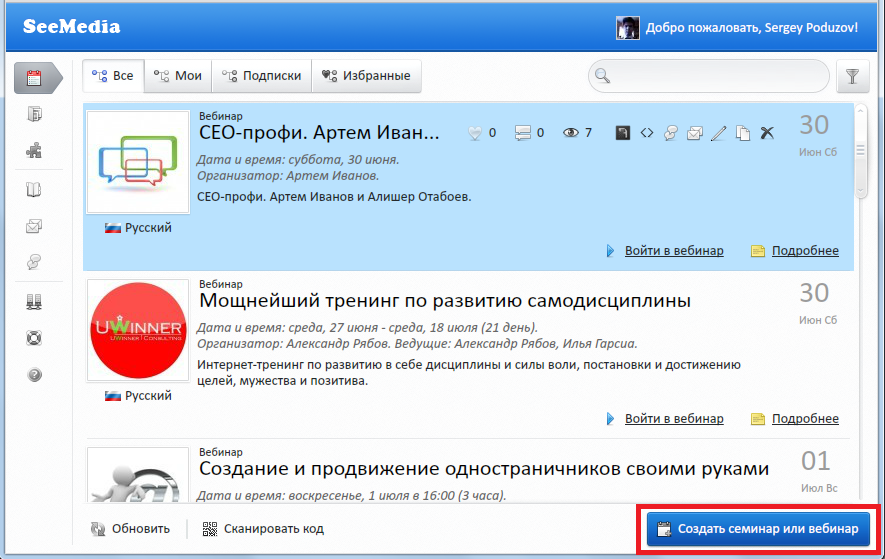This screenshot has height=559, width=885.
Task: Click title Мощнейший тренинг по развитию самодисциплины
Action: point(445,300)
